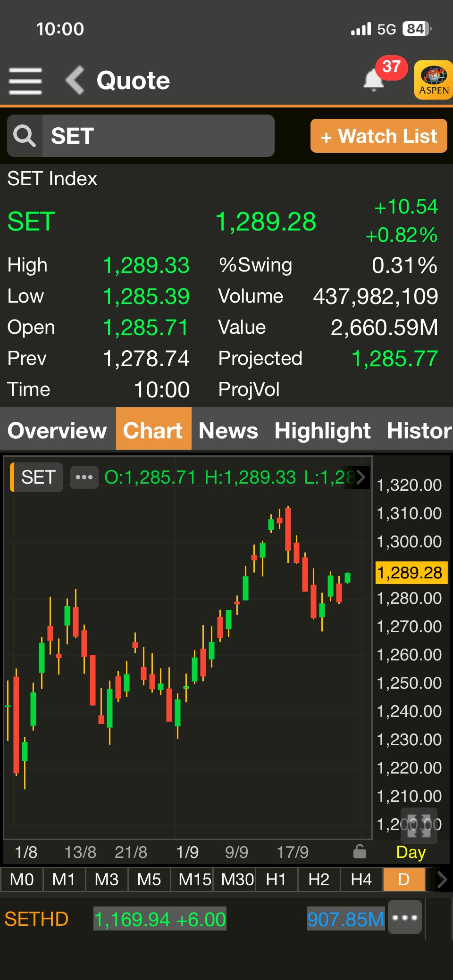Open the News tab
Image resolution: width=453 pixels, height=980 pixels.
[228, 430]
